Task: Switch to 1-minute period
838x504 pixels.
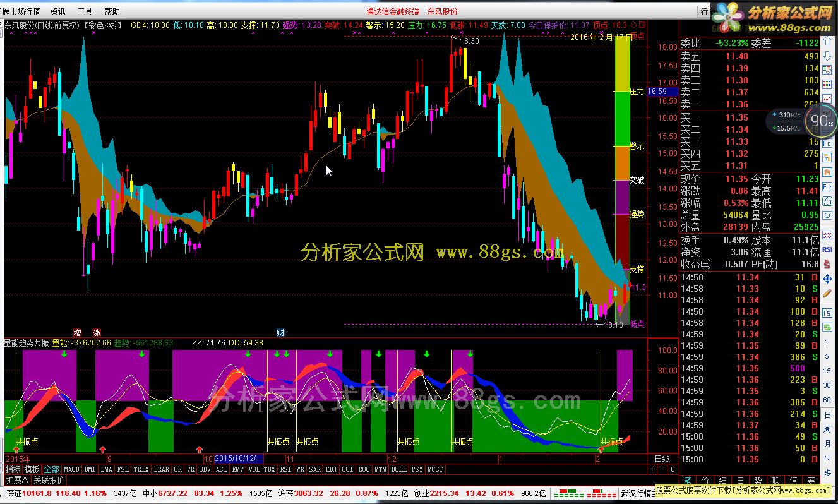Action: coord(827,342)
